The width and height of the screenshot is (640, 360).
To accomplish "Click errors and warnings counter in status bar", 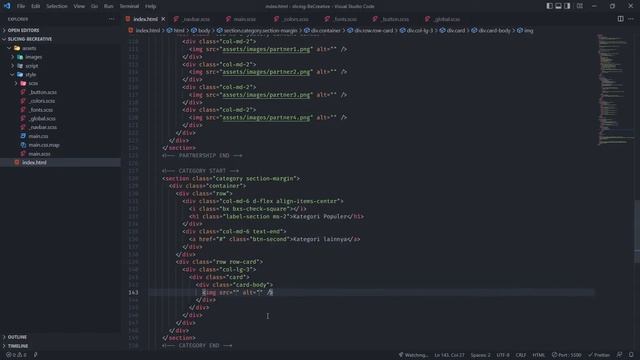I will coord(16,355).
